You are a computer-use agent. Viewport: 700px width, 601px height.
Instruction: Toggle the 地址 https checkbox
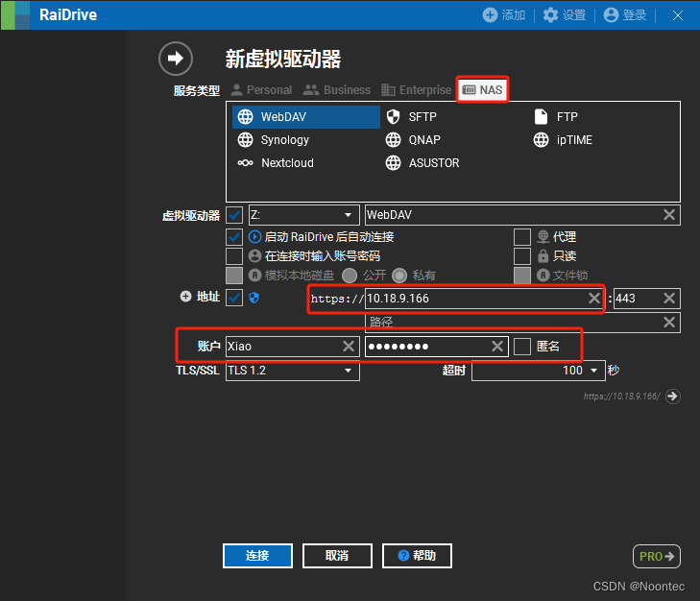(x=234, y=298)
